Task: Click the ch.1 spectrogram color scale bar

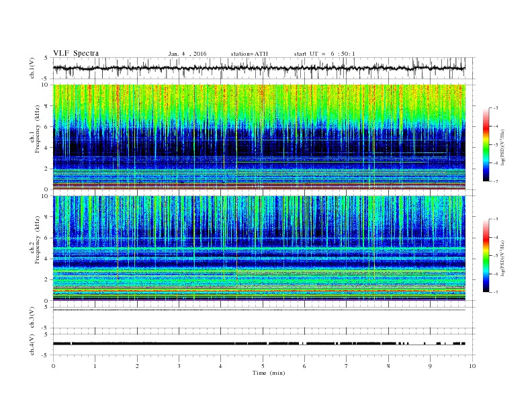Action: [486, 145]
